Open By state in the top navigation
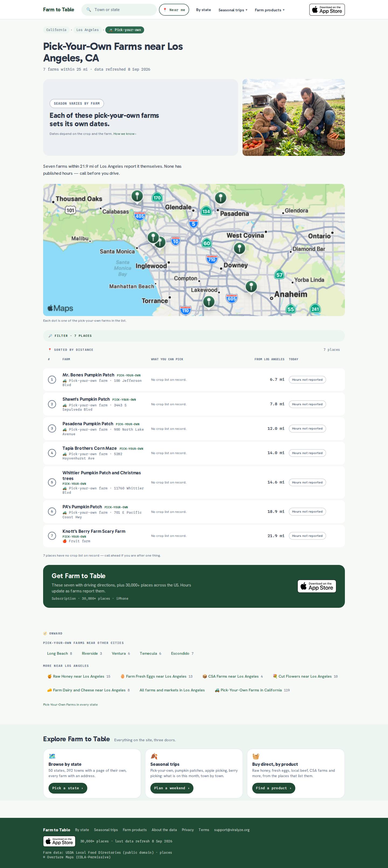This screenshot has height=868, width=388. [x=203, y=10]
